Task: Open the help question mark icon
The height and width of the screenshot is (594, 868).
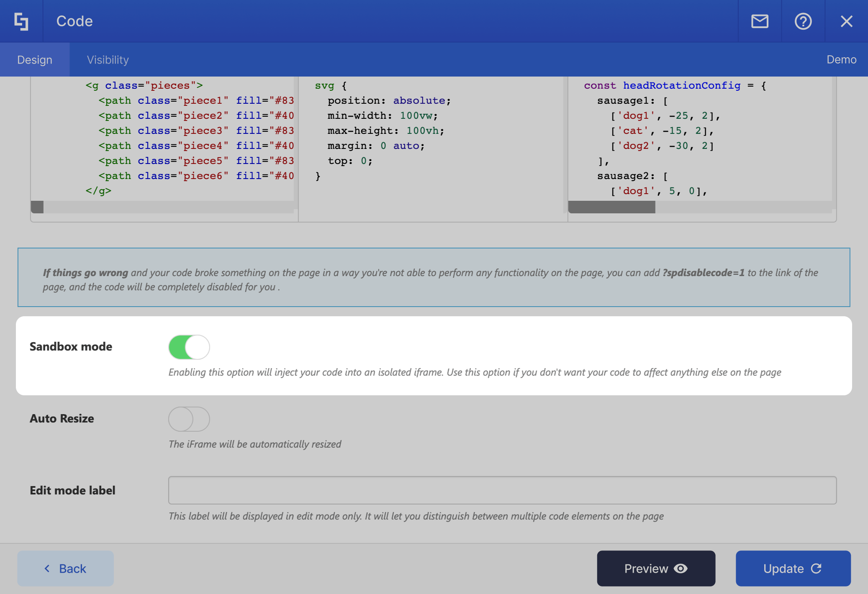Action: (x=803, y=21)
